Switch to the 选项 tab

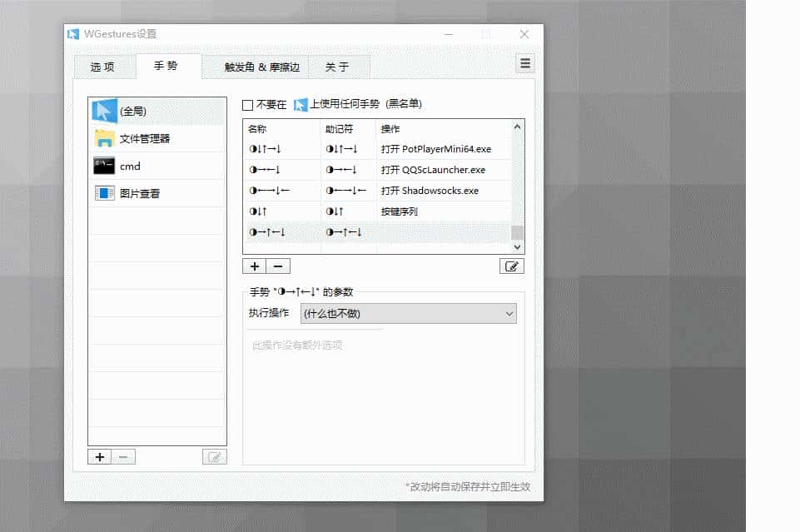pos(104,67)
